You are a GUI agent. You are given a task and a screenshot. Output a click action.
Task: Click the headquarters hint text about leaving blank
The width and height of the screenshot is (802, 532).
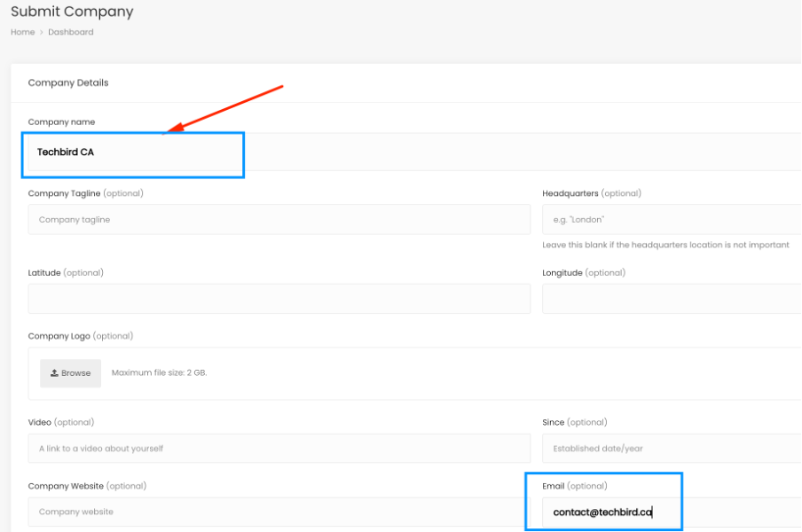tap(665, 245)
